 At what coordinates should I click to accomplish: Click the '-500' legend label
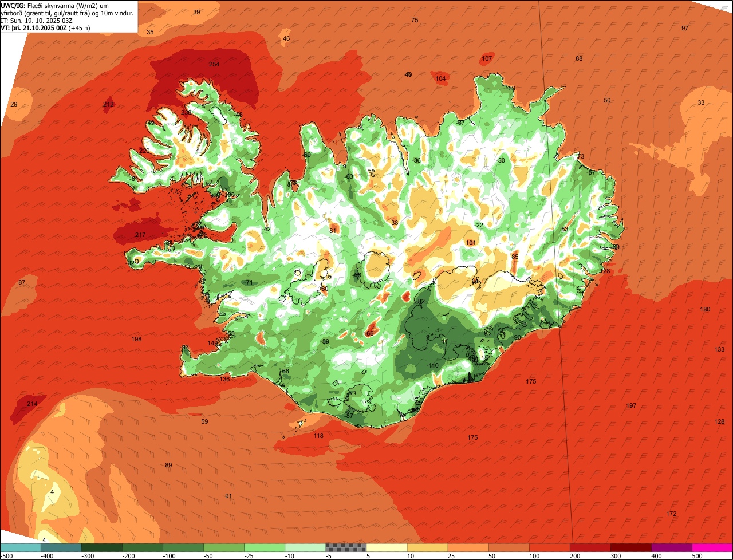point(6,556)
